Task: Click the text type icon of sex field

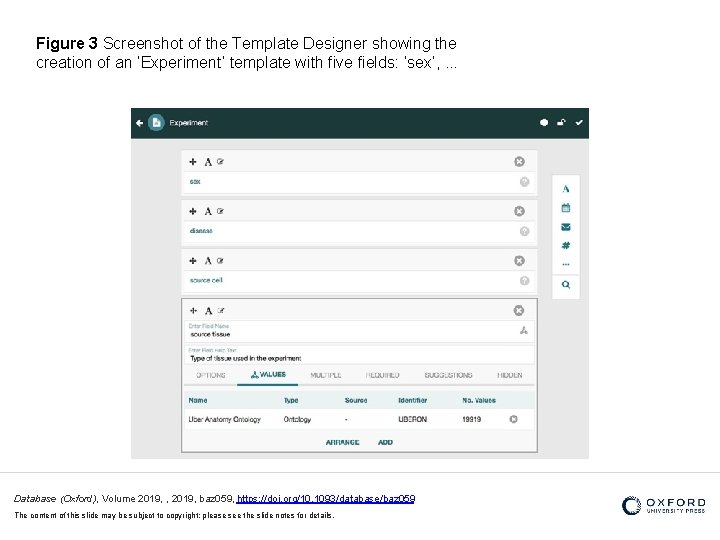Action: 208,162
